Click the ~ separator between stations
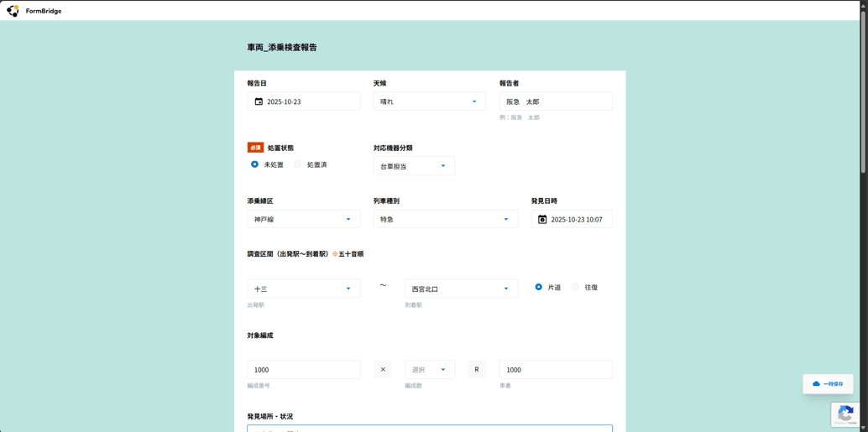Image resolution: width=868 pixels, height=432 pixels. (x=383, y=285)
